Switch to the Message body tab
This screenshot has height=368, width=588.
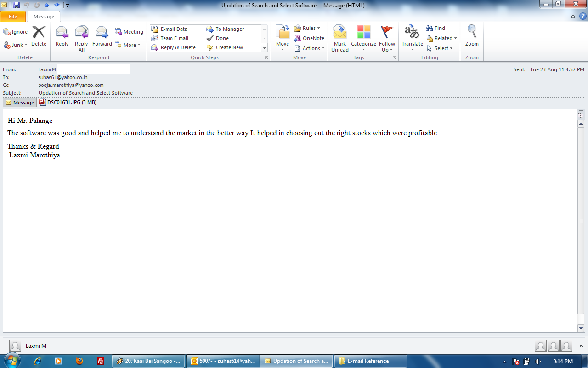coord(20,103)
